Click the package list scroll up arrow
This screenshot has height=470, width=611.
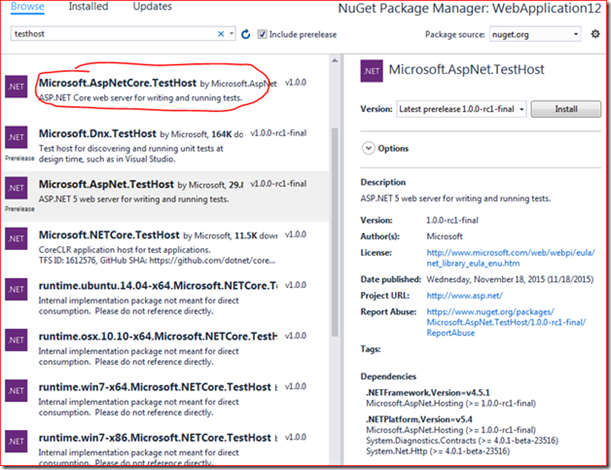[x=335, y=60]
